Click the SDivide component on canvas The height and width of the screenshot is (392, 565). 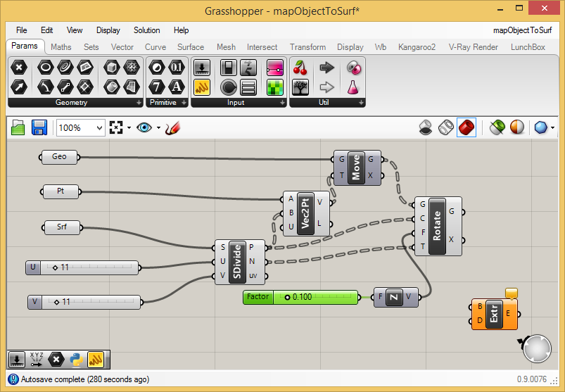[x=236, y=261]
